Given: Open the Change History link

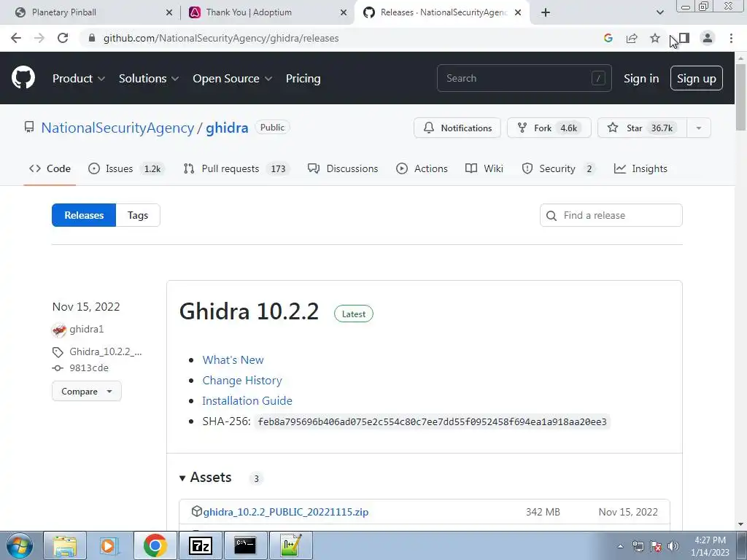Looking at the screenshot, I should pyautogui.click(x=242, y=381).
